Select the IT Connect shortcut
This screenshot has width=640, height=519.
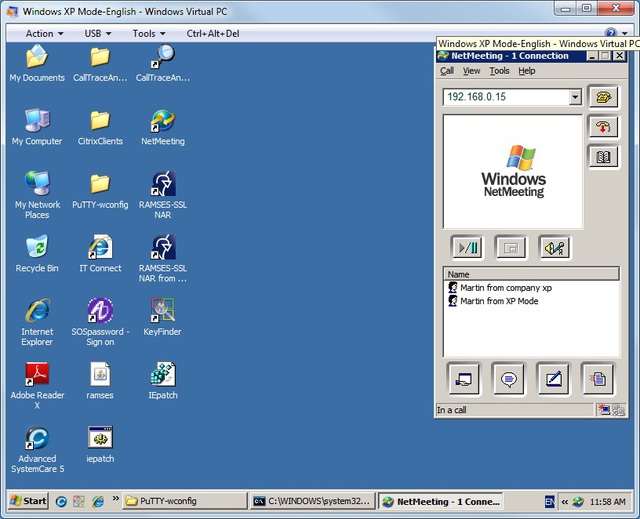point(100,254)
